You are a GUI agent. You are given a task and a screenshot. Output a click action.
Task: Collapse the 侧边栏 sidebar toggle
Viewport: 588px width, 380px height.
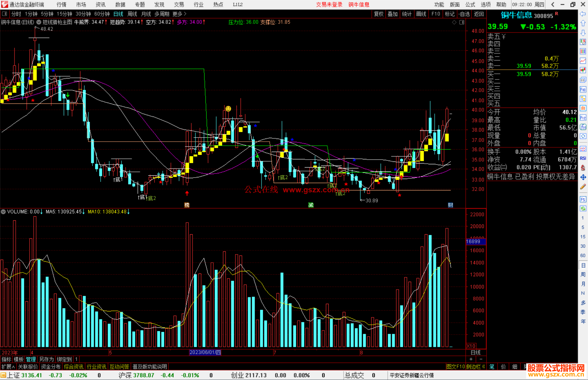(x=476, y=367)
